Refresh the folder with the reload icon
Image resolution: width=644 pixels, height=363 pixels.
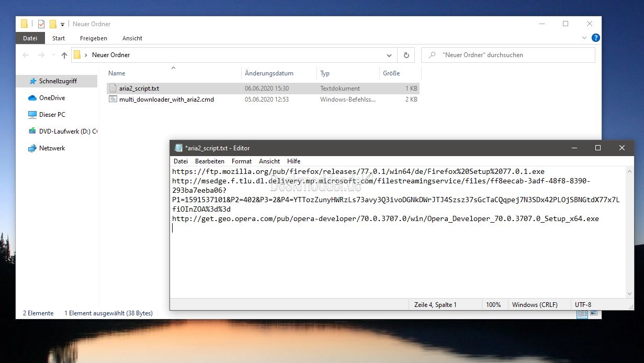[x=406, y=55]
